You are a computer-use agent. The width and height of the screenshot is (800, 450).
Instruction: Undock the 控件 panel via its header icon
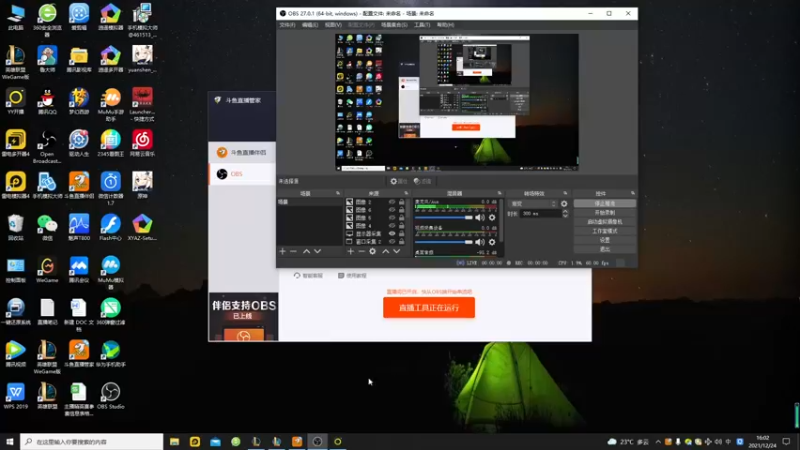[633, 193]
